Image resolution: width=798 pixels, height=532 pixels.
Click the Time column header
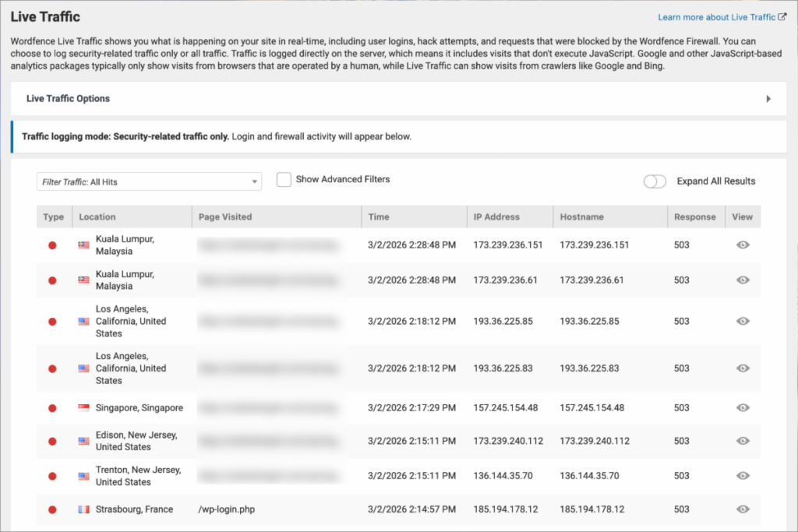[379, 217]
